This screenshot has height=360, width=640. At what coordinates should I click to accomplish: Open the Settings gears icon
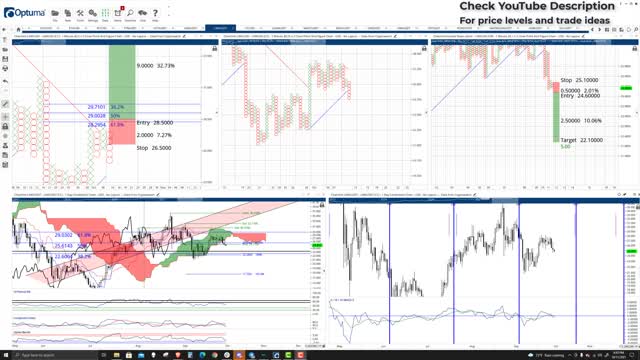click(93, 14)
